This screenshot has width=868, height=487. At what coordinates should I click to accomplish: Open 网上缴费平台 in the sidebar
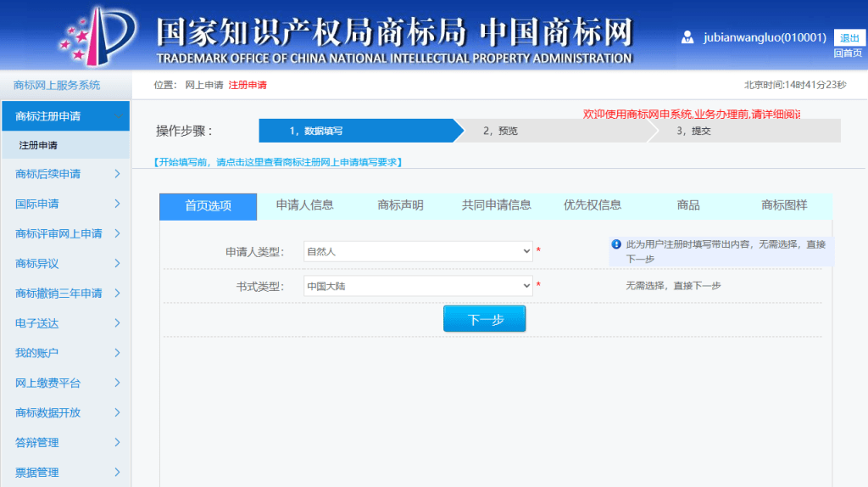(48, 383)
